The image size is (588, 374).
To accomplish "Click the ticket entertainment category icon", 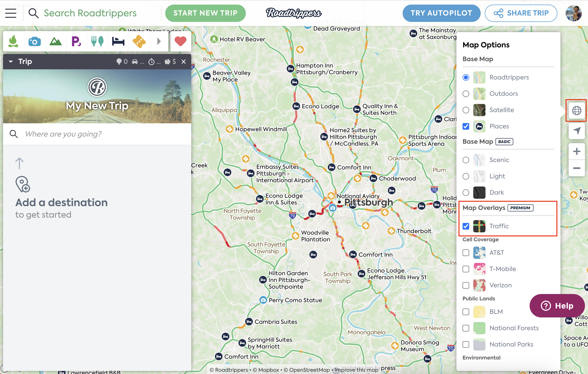I will [139, 41].
